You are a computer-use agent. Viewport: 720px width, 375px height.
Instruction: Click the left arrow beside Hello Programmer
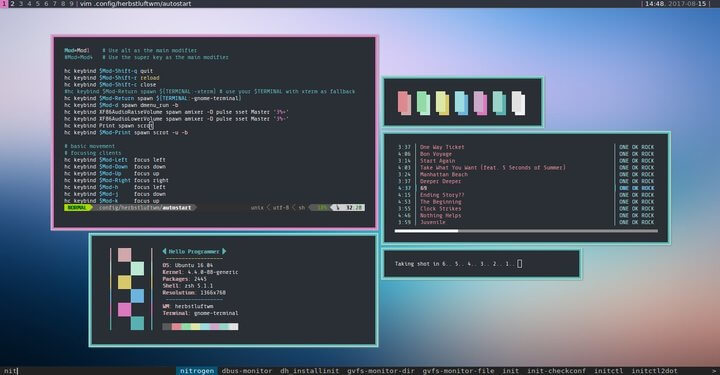point(164,251)
